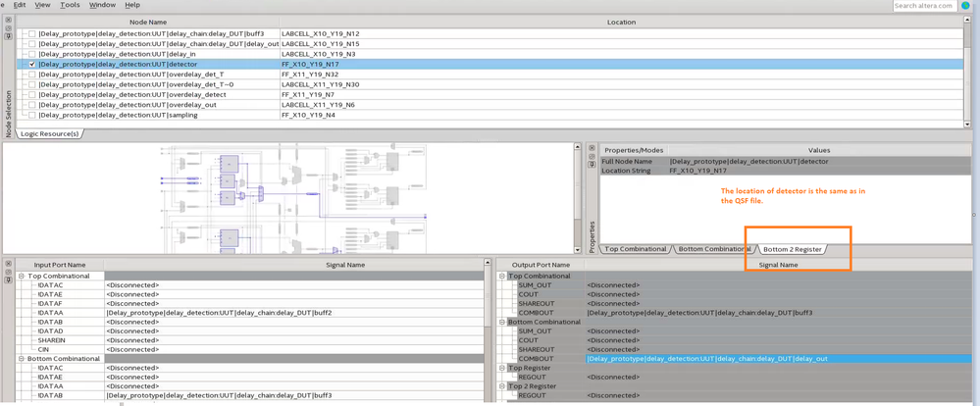
Task: Click the Node Name column header
Action: (x=148, y=22)
